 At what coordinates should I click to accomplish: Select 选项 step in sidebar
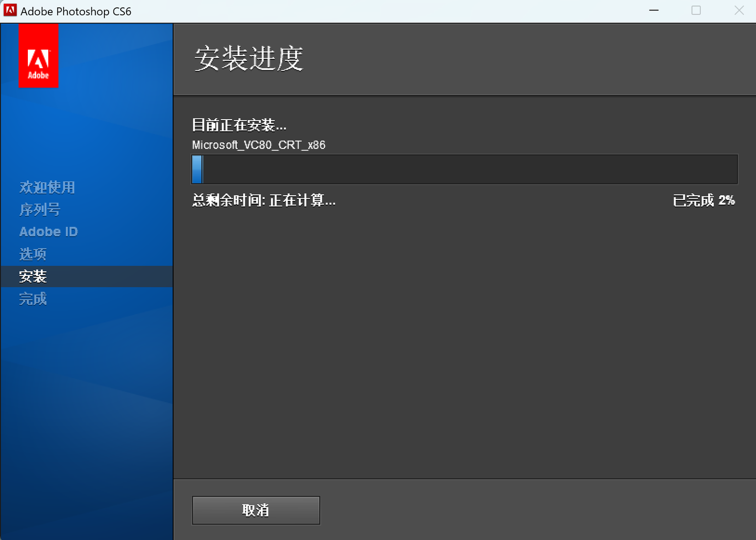tap(33, 254)
